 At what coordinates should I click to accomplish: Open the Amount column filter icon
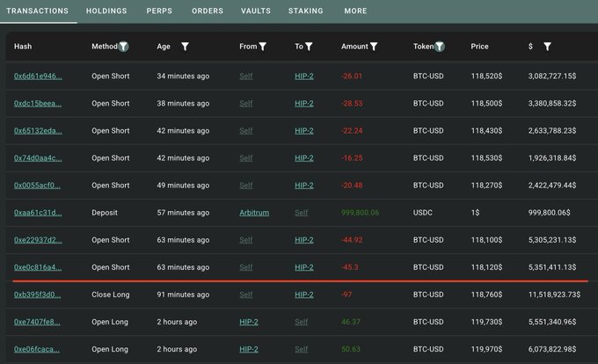coord(374,47)
